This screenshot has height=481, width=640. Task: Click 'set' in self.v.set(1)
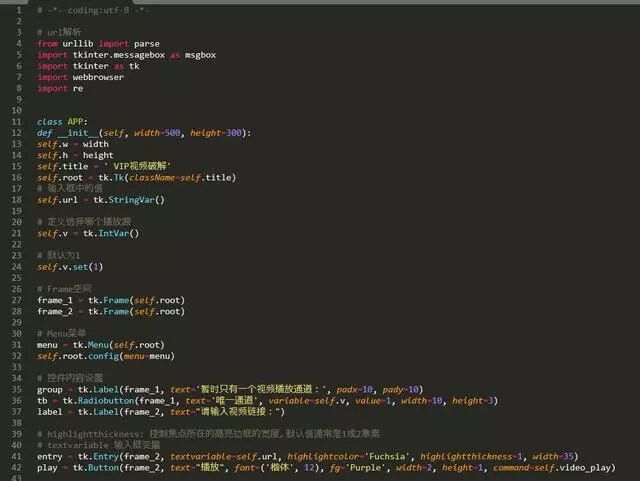pyautogui.click(x=80, y=267)
